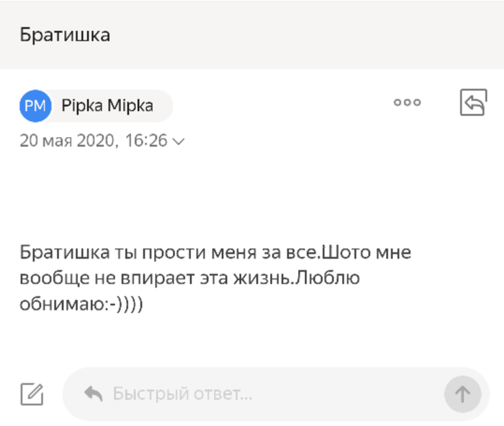Screen dimensions: 504x426
Task: Click the blue PM sender avatar
Action: 35,106
